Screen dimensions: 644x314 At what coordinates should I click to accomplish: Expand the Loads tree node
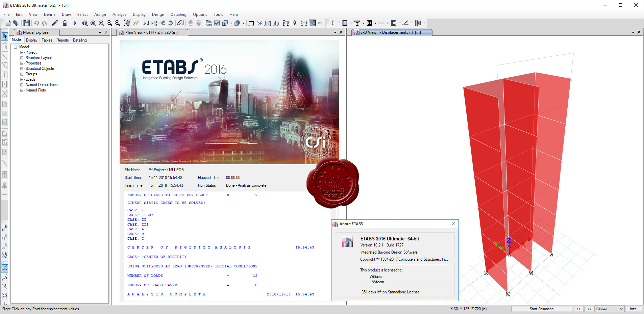[22, 79]
